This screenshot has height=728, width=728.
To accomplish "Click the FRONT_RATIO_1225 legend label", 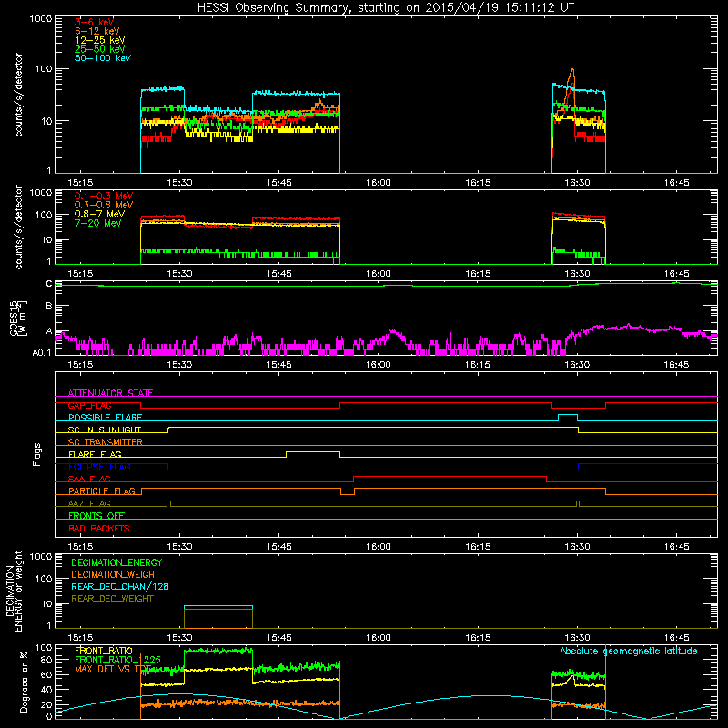I will click(x=117, y=660).
